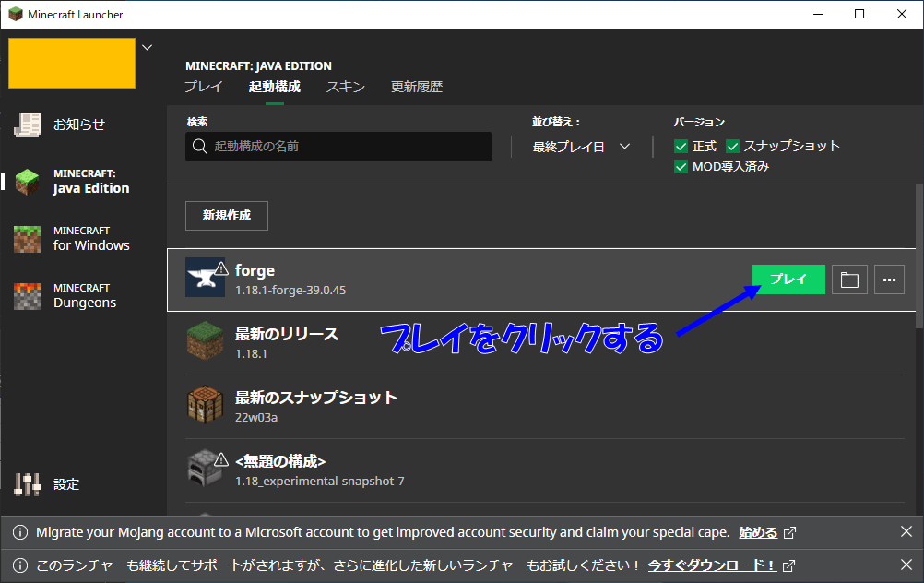Click the green プレイ button for forge
The width and height of the screenshot is (924, 583).
(x=788, y=279)
